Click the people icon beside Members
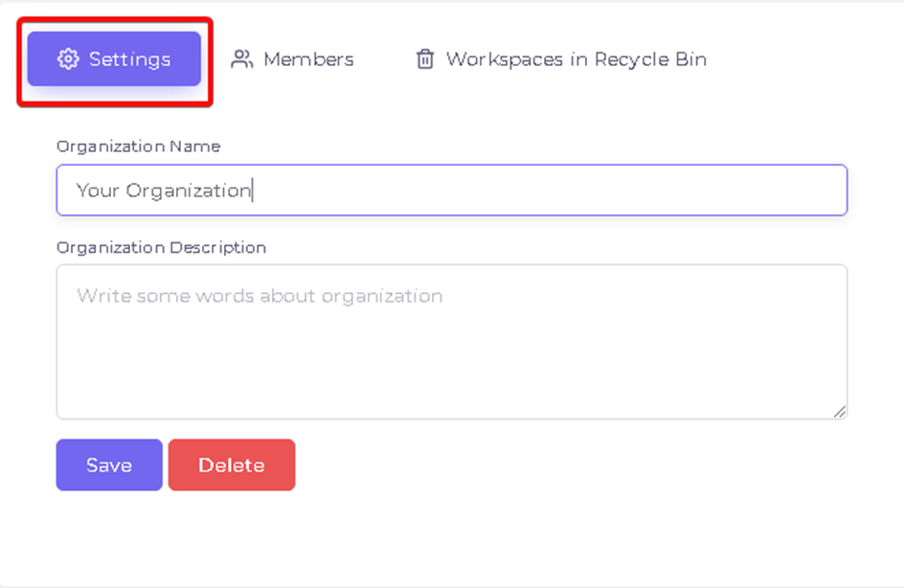Image resolution: width=904 pixels, height=588 pixels. pos(241,58)
